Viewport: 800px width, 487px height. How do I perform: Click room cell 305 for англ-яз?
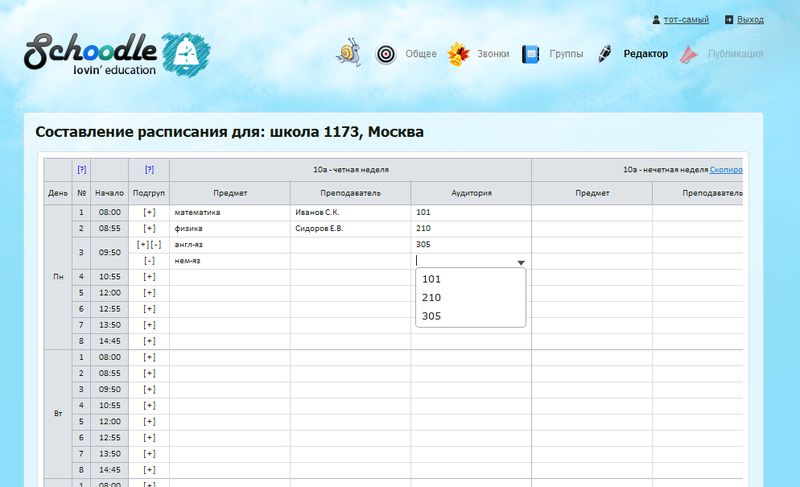(x=471, y=245)
